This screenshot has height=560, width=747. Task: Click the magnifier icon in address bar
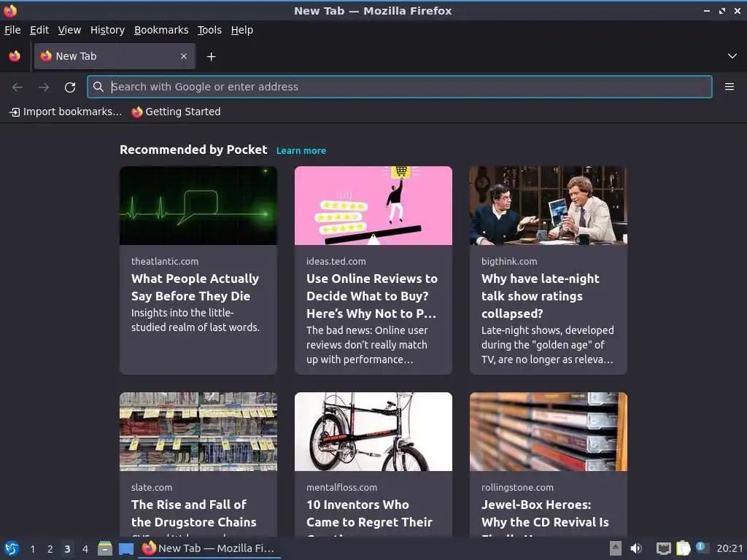tap(98, 87)
